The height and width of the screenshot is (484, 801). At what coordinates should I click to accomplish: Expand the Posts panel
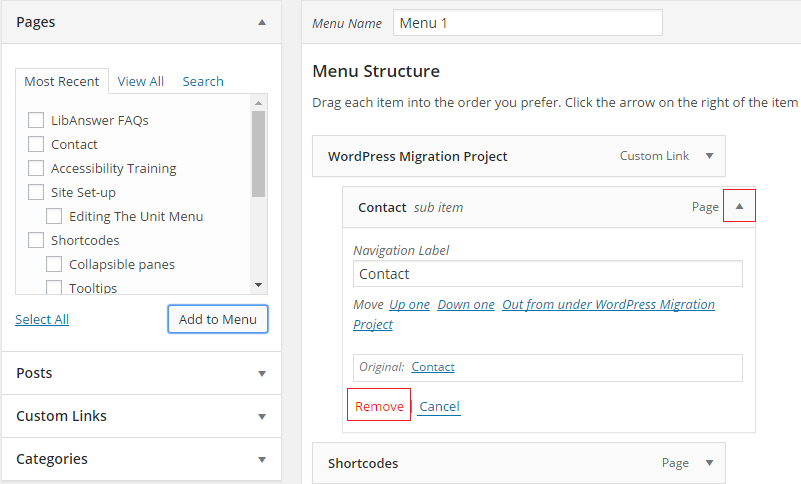[x=262, y=374]
